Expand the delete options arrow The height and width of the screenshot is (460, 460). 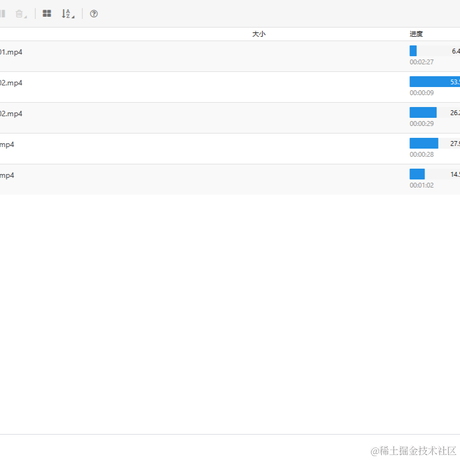tap(26, 17)
